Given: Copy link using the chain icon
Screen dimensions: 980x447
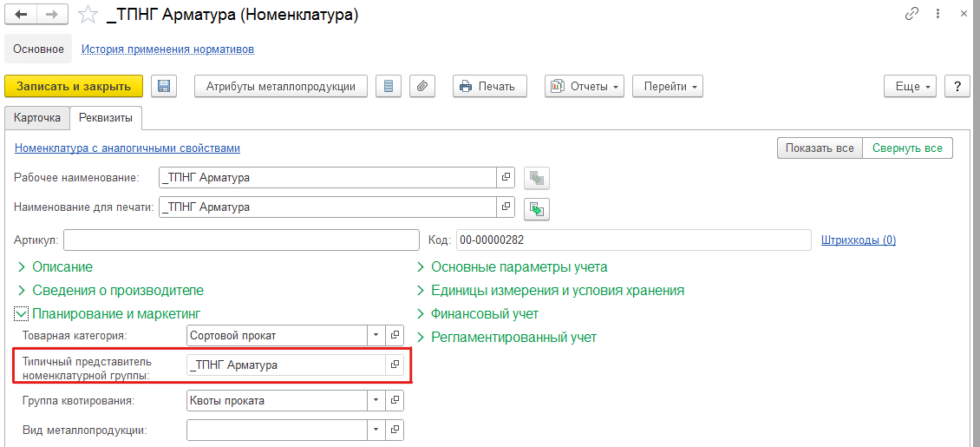Looking at the screenshot, I should coord(911,14).
